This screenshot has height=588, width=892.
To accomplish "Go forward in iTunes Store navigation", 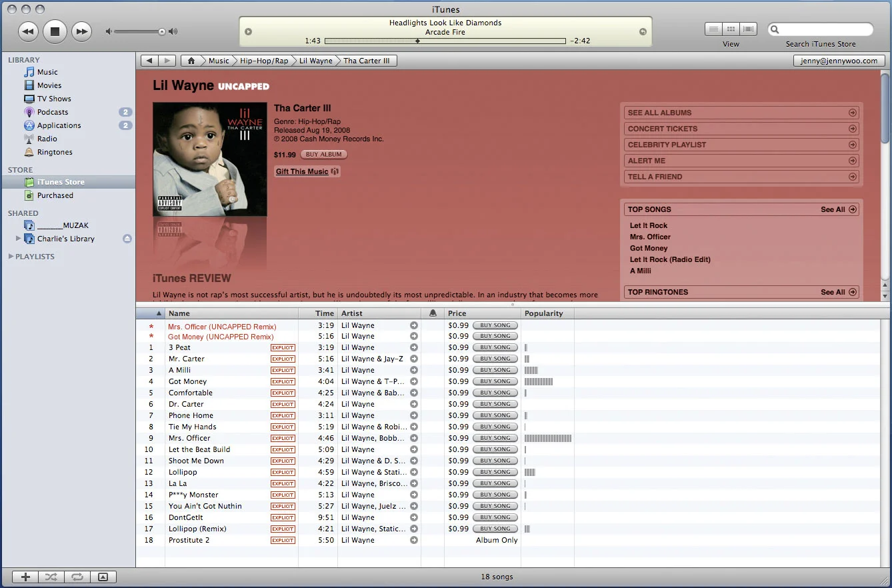I will point(167,61).
